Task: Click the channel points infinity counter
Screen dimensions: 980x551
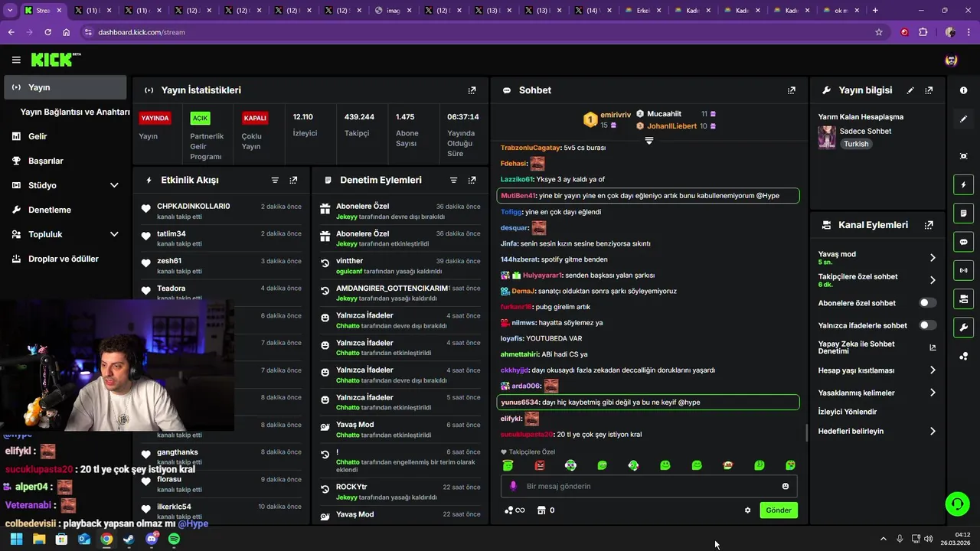Action: click(514, 510)
